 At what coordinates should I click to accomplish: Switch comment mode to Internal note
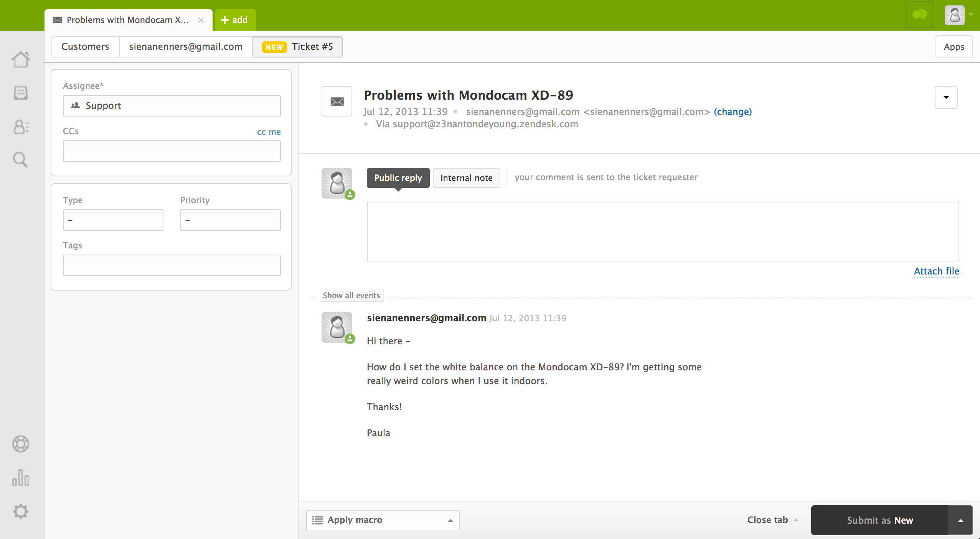click(466, 178)
